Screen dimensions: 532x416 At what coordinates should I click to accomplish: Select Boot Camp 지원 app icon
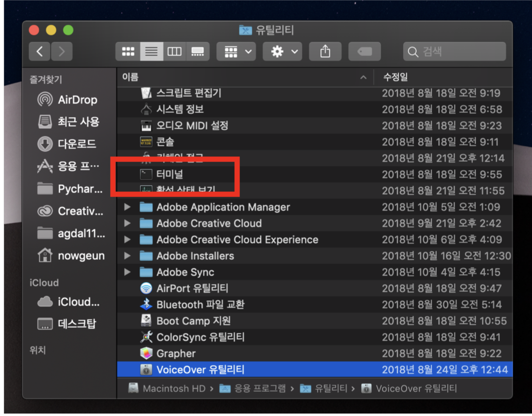coord(146,321)
